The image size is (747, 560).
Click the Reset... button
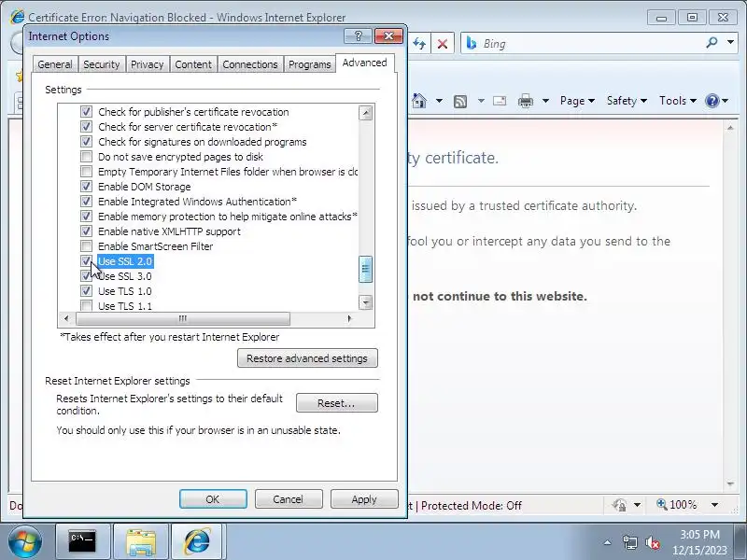[x=336, y=403]
